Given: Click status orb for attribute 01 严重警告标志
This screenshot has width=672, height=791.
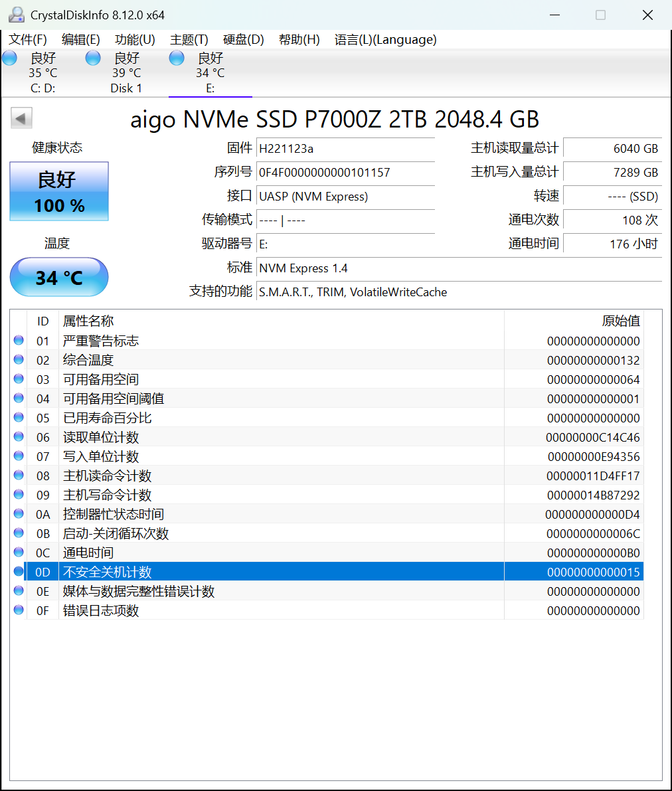Looking at the screenshot, I should click(19, 341).
